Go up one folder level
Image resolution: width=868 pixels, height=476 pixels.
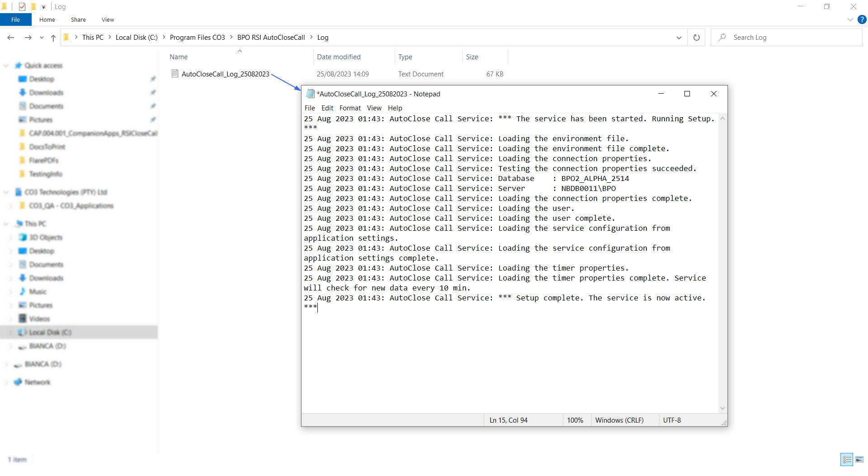coord(53,38)
